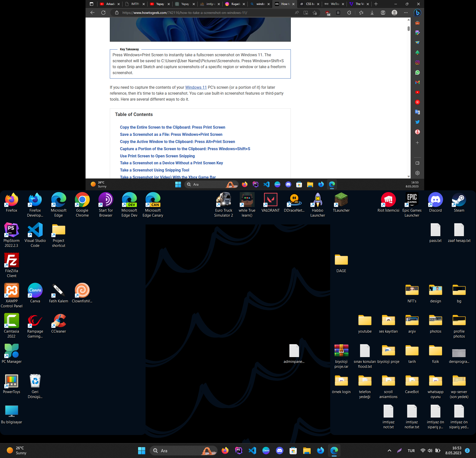Click the uBlock Origin extension icon
This screenshot has height=458, width=476.
[328, 13]
